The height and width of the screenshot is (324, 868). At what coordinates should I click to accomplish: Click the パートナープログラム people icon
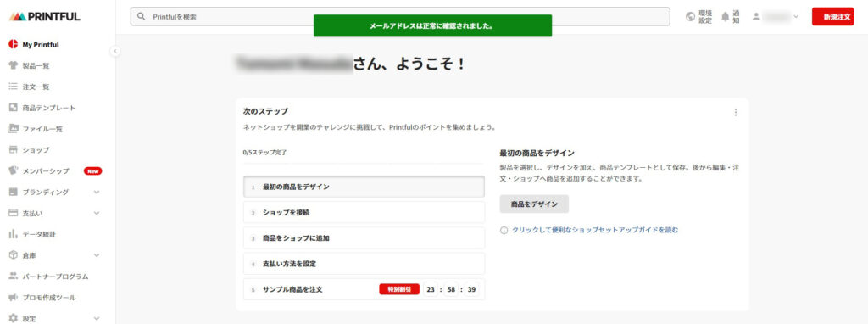14,277
